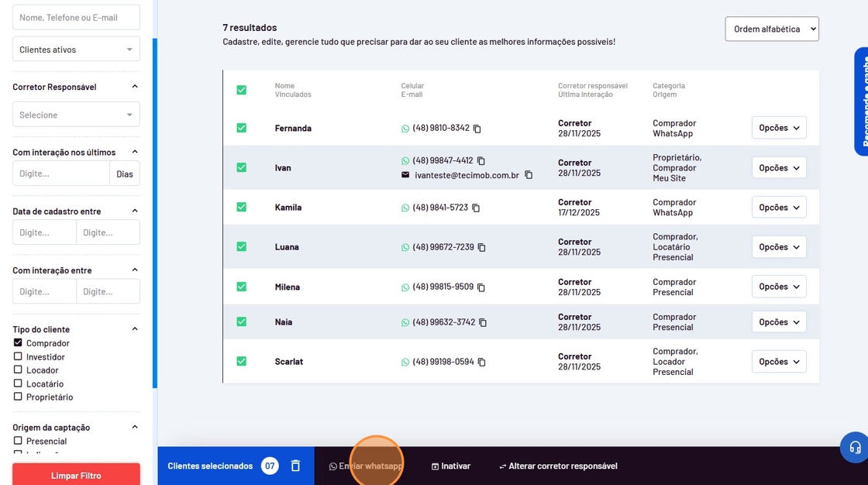The height and width of the screenshot is (485, 868).
Task: Click the envelope icon in Ivan's row
Action: [405, 175]
